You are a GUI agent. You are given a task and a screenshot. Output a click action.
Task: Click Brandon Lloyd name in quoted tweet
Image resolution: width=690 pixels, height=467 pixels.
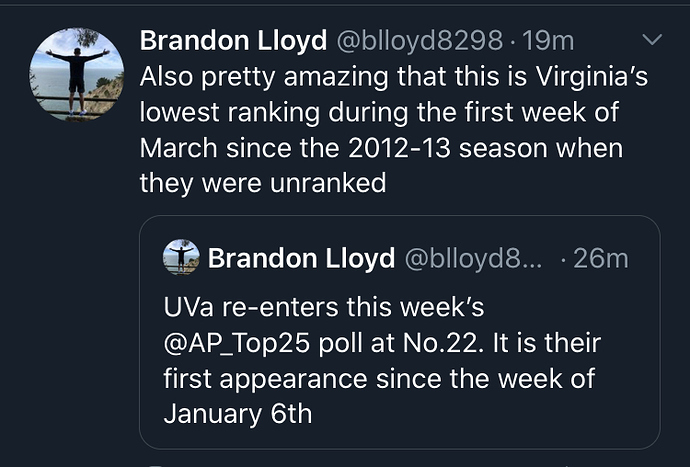(x=301, y=258)
